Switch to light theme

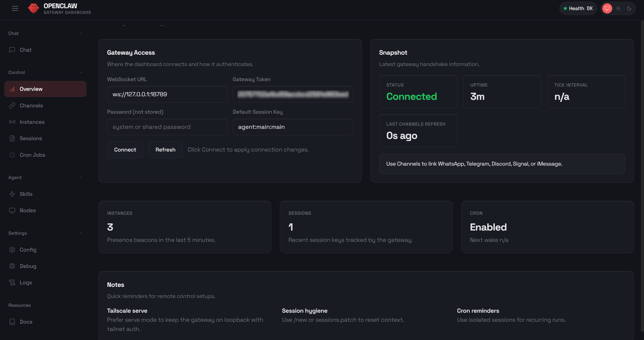tap(618, 8)
